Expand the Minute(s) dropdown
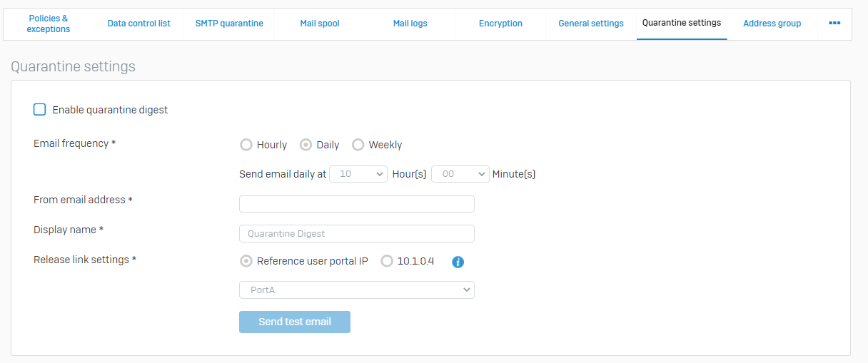This screenshot has height=363, width=868. coord(460,174)
